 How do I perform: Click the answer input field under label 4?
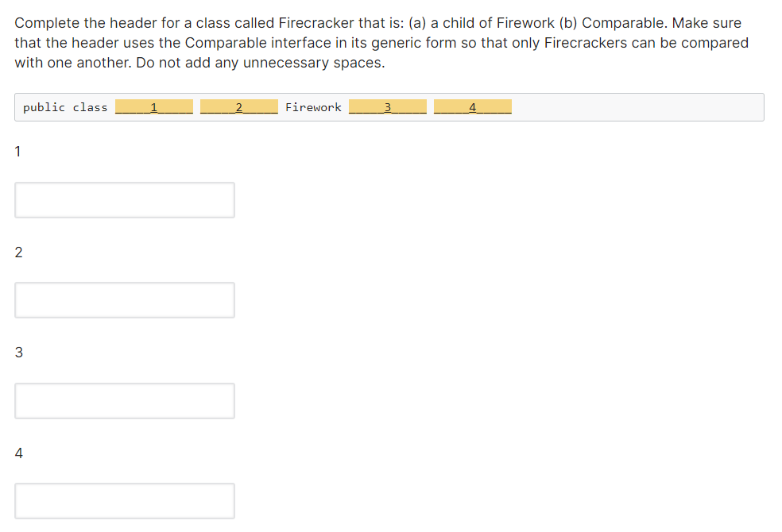(x=124, y=500)
